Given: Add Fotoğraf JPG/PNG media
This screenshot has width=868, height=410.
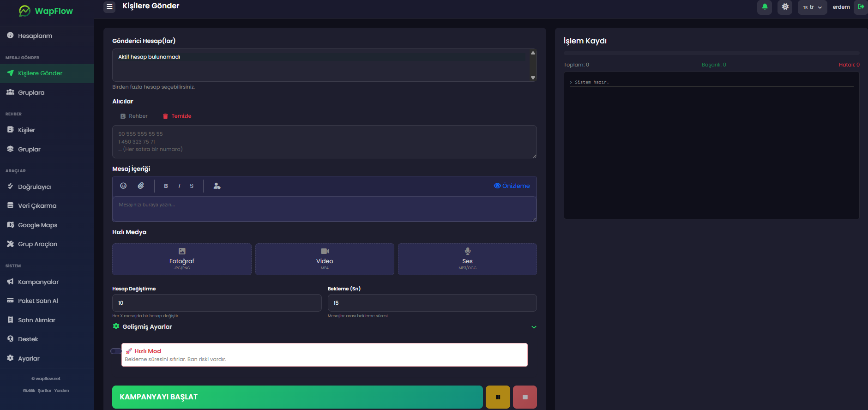Looking at the screenshot, I should (182, 259).
